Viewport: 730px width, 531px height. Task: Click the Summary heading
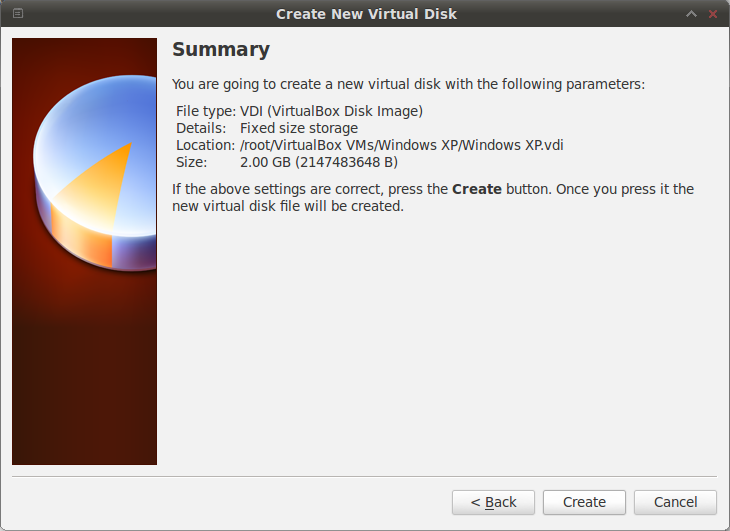pos(221,50)
